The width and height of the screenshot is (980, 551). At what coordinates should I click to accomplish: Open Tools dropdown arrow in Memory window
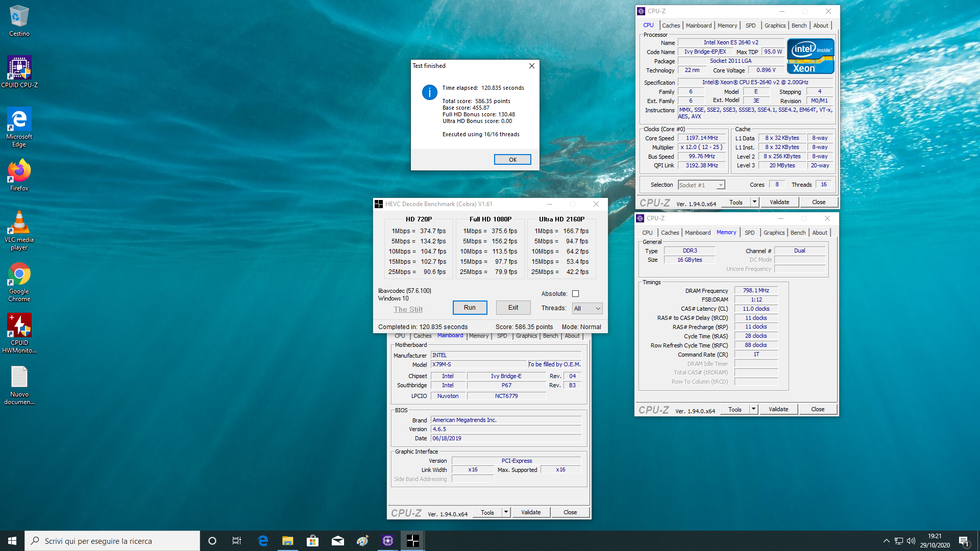point(753,410)
